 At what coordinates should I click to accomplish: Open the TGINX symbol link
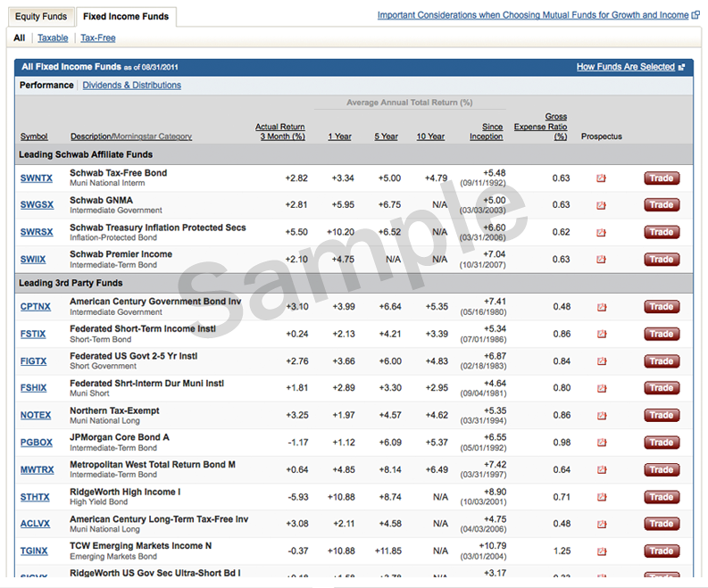pos(34,551)
